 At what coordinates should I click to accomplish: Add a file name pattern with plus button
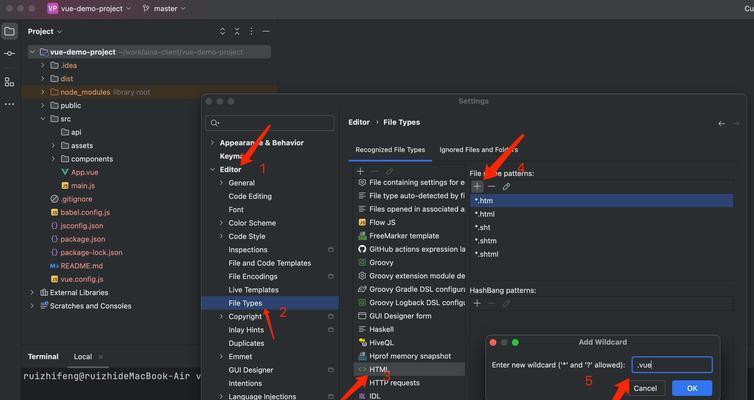[477, 186]
